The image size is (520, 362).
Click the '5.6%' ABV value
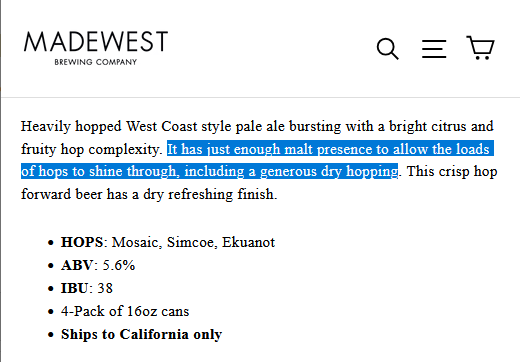119,265
